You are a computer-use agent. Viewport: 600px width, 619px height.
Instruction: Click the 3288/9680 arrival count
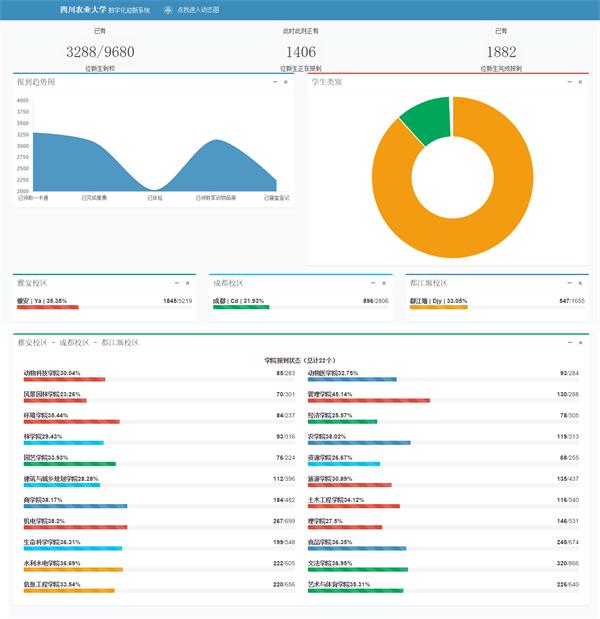click(100, 52)
